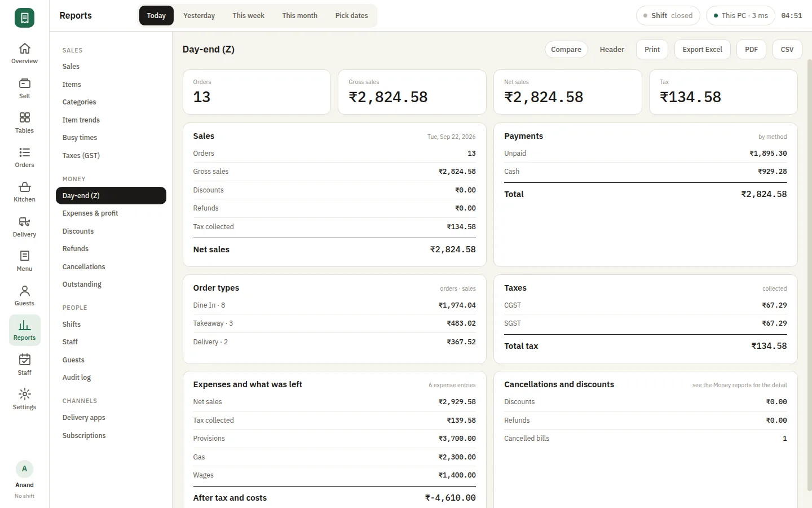
Task: Open the Cancellations report
Action: click(111, 267)
